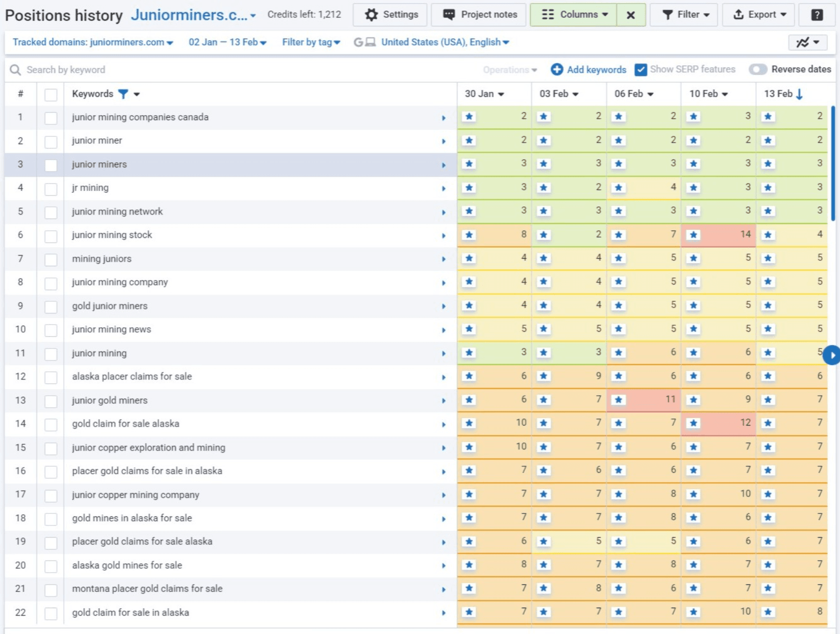This screenshot has width=840, height=634.
Task: Select all keywords with the header checkbox
Action: (51, 94)
